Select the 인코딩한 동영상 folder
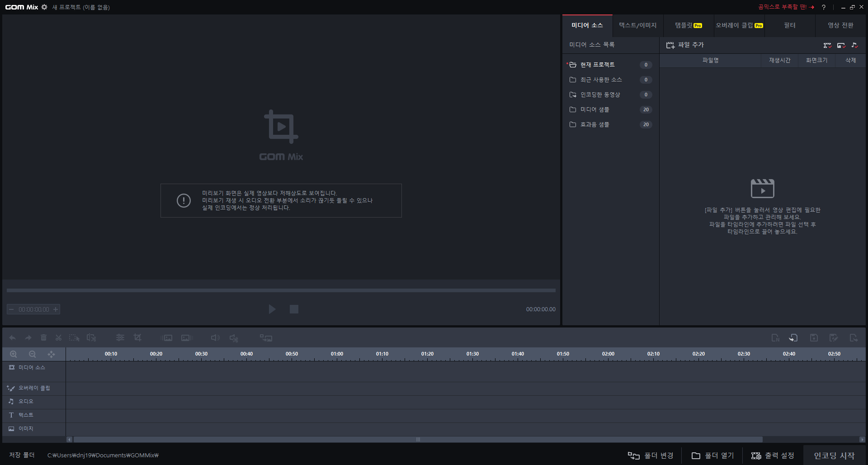 (610, 95)
